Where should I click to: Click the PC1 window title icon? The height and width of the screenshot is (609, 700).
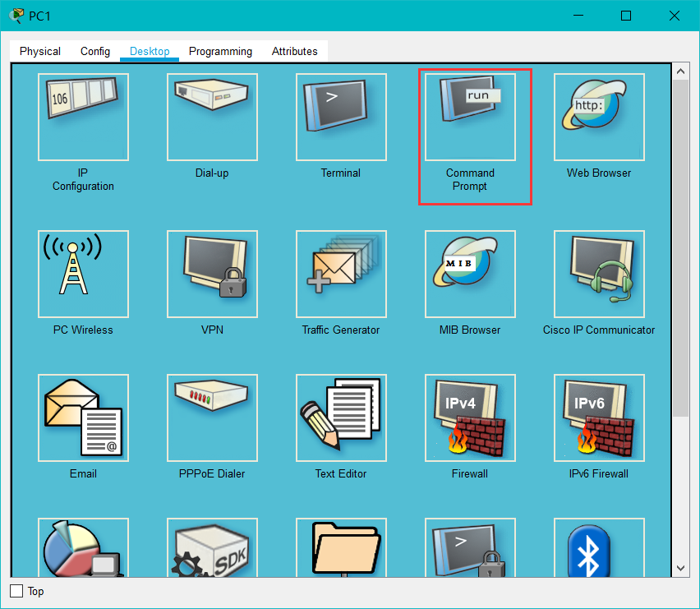point(16,16)
